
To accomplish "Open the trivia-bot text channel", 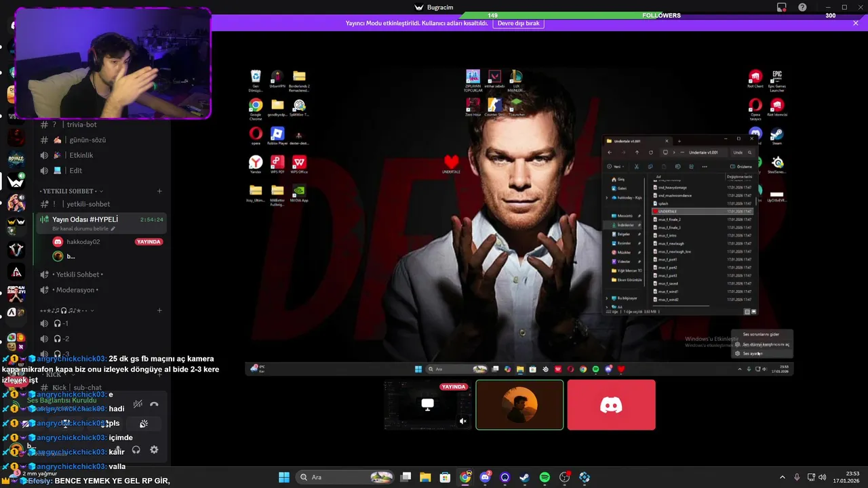I will click(x=102, y=125).
